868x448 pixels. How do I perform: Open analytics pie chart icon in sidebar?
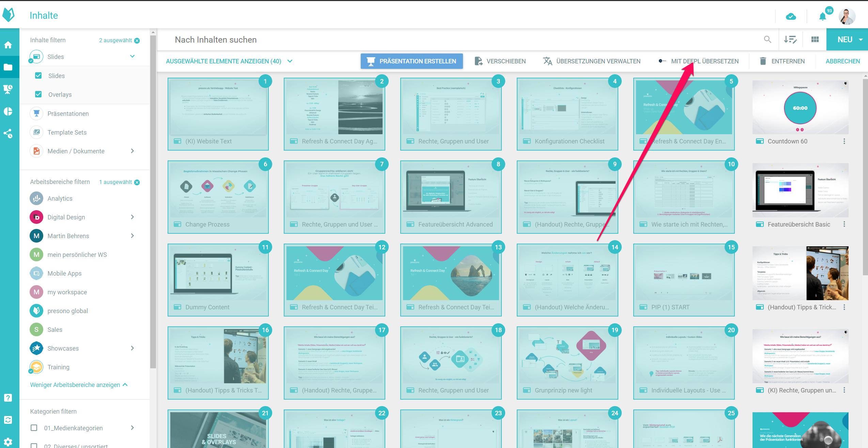pos(8,111)
